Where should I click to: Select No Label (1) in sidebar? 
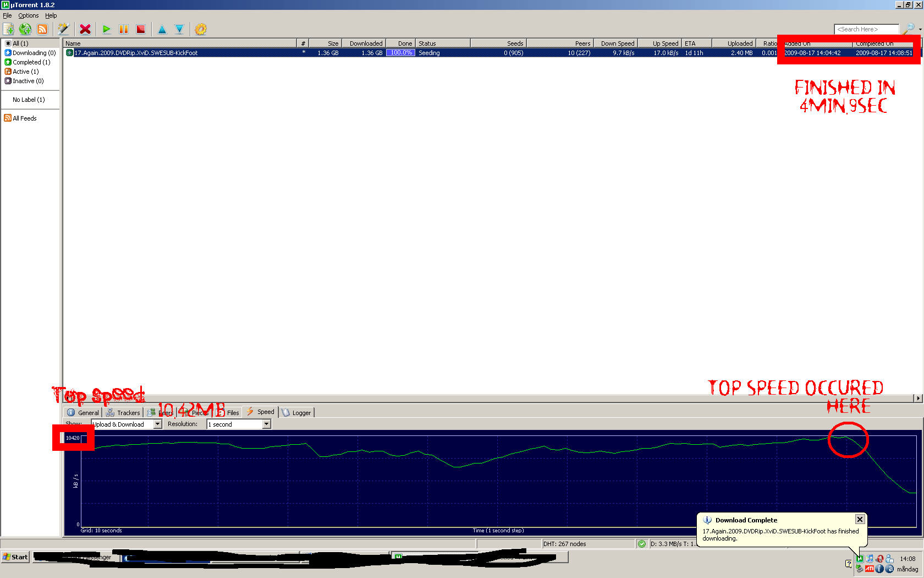[x=29, y=100]
